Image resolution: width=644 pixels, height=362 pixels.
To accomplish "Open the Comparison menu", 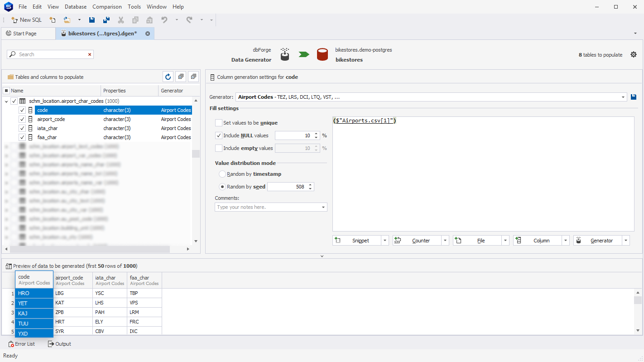I will 107,7.
